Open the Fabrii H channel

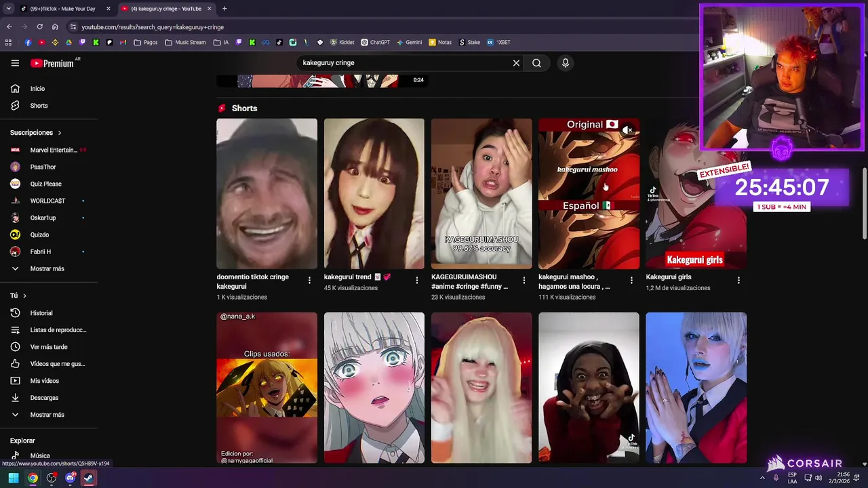(41, 251)
